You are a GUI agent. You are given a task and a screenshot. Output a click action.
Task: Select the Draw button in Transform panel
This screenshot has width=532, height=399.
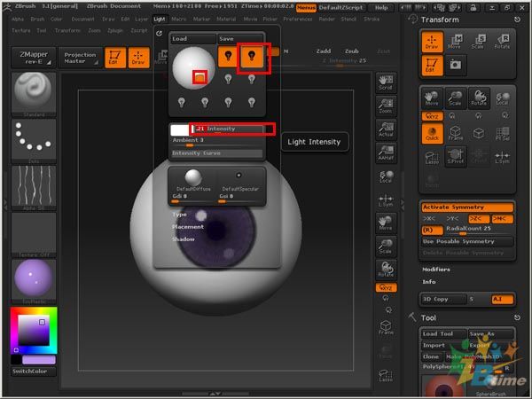pos(432,42)
